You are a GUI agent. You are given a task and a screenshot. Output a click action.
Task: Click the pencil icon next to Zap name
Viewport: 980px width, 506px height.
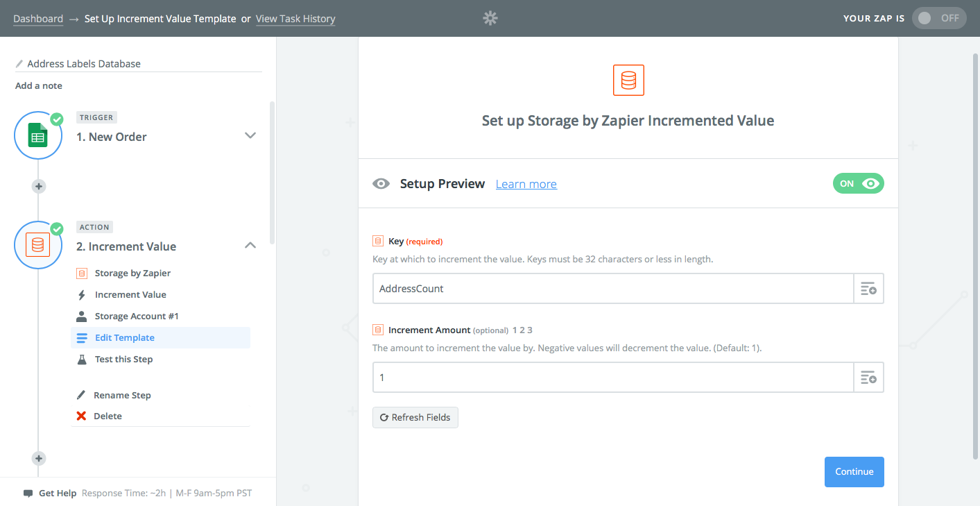(19, 64)
